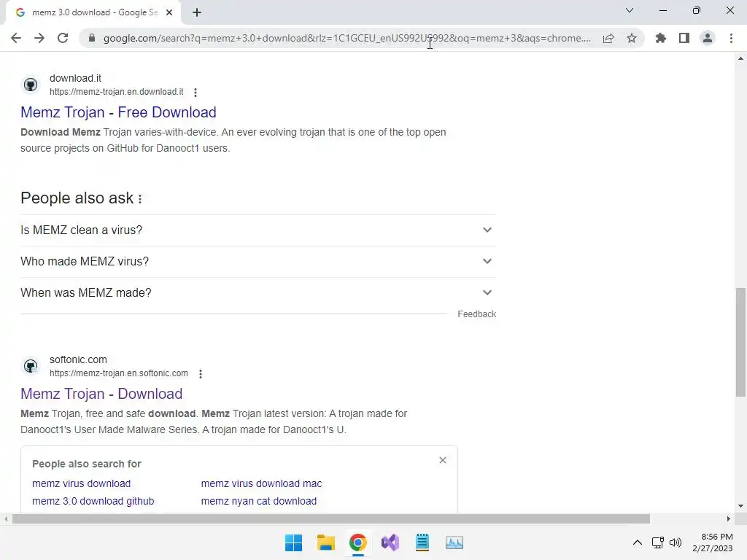
Task: Open the Windows Start menu
Action: pyautogui.click(x=293, y=542)
